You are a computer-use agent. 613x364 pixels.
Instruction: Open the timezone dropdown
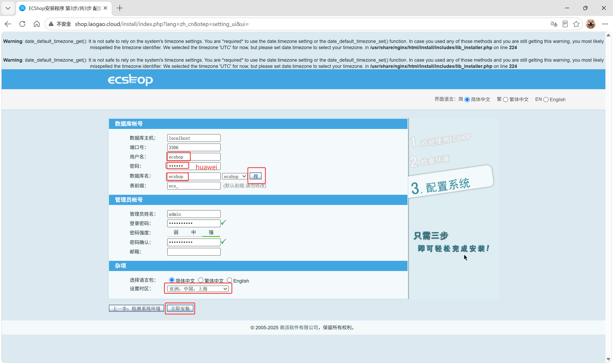point(198,289)
